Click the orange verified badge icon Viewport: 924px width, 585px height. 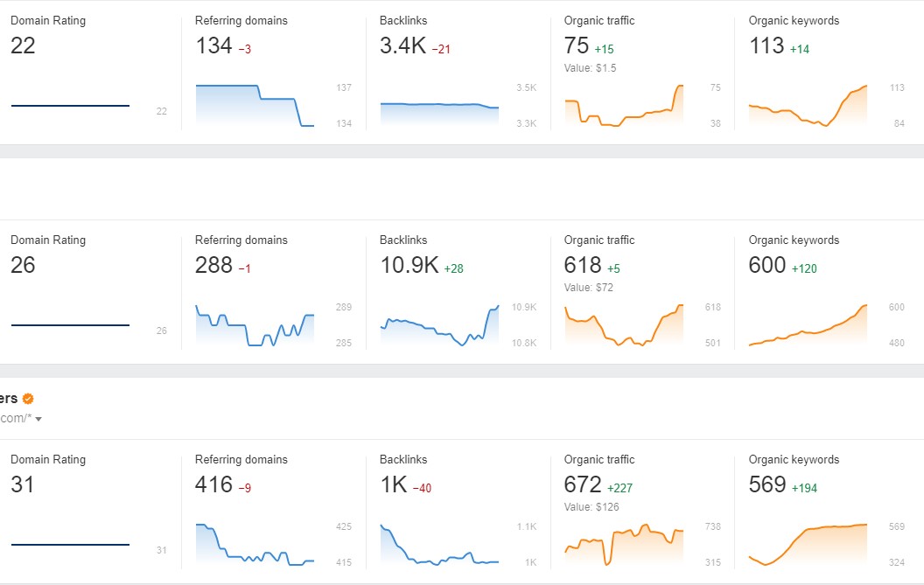click(x=28, y=399)
